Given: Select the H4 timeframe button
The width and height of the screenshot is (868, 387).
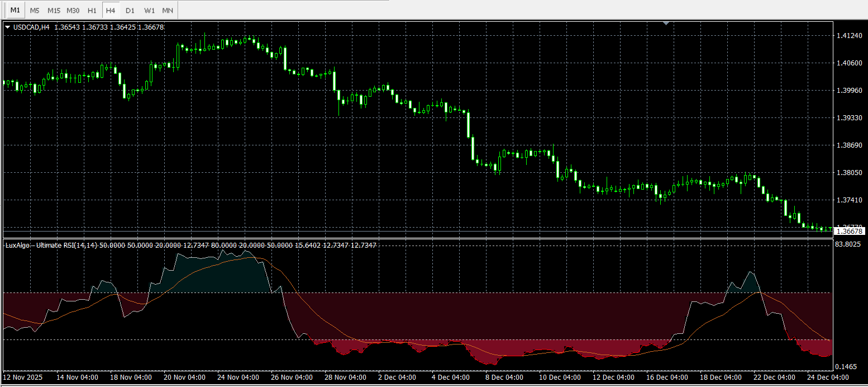Looking at the screenshot, I should click(x=111, y=10).
